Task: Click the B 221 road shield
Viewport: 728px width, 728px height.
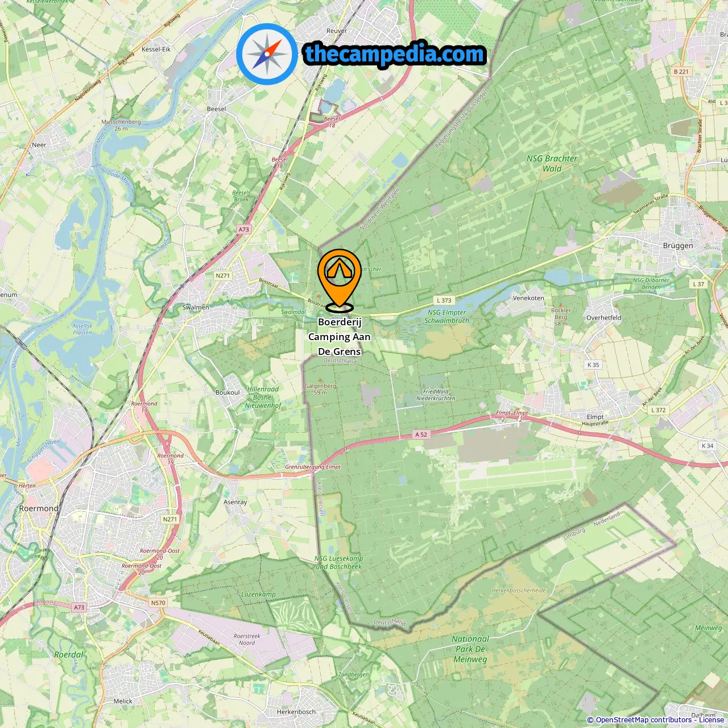Action: (681, 72)
